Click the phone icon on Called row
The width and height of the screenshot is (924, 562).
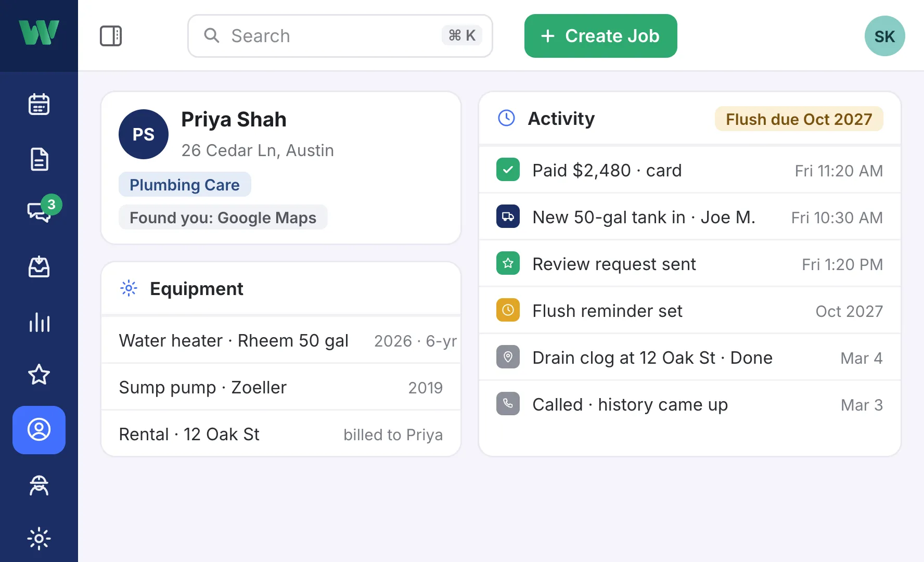pyautogui.click(x=508, y=404)
